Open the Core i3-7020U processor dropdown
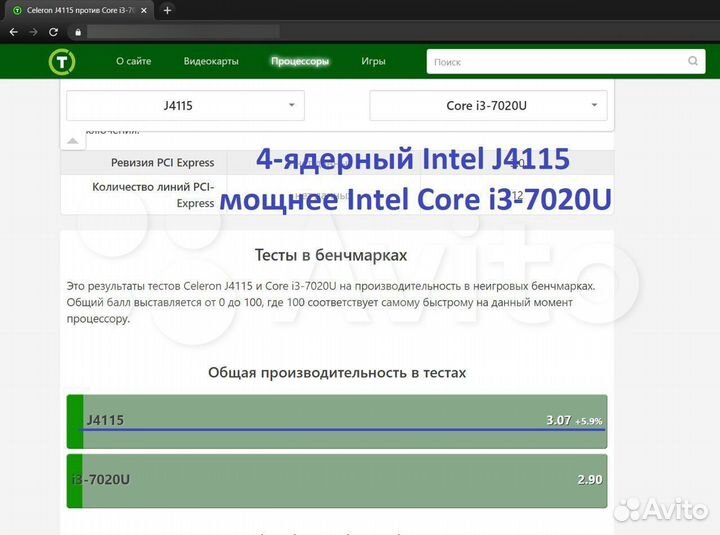 489,106
